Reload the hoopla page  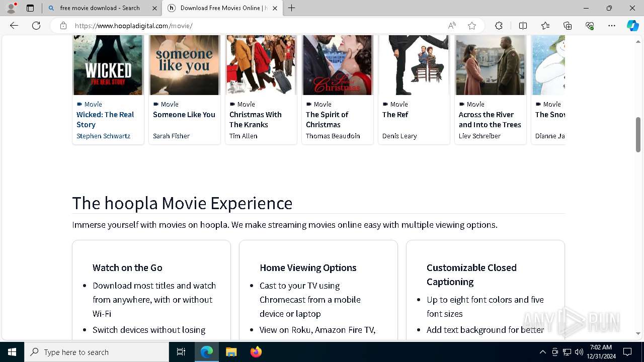tap(36, 26)
